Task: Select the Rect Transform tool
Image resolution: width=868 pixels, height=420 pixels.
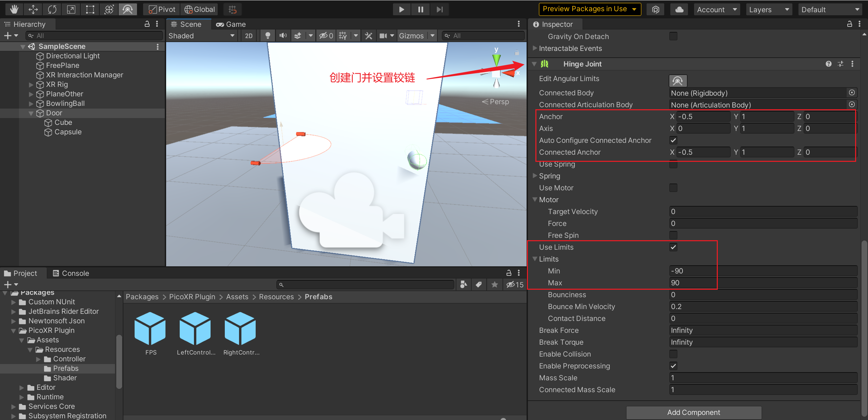Action: click(x=90, y=9)
